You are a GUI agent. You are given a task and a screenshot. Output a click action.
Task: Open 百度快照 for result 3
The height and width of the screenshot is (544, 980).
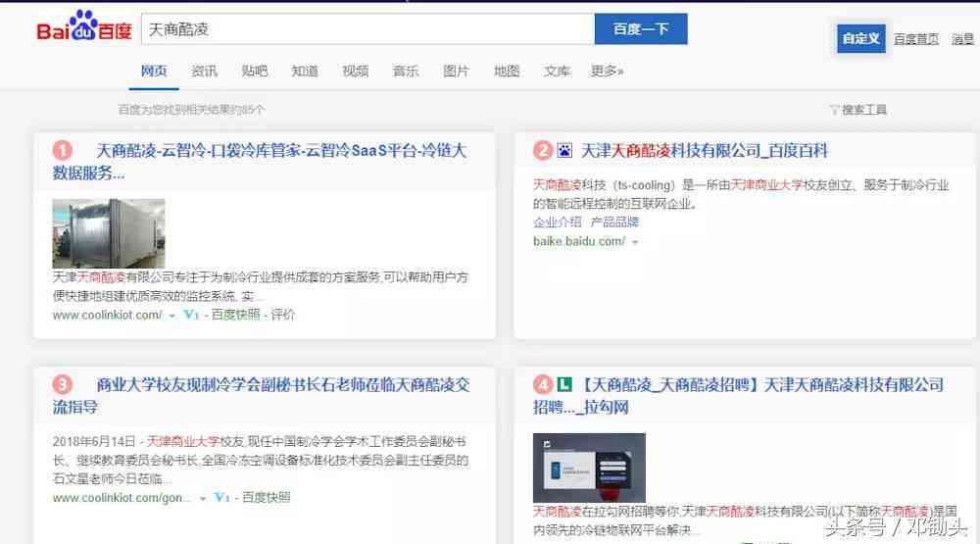click(x=267, y=497)
